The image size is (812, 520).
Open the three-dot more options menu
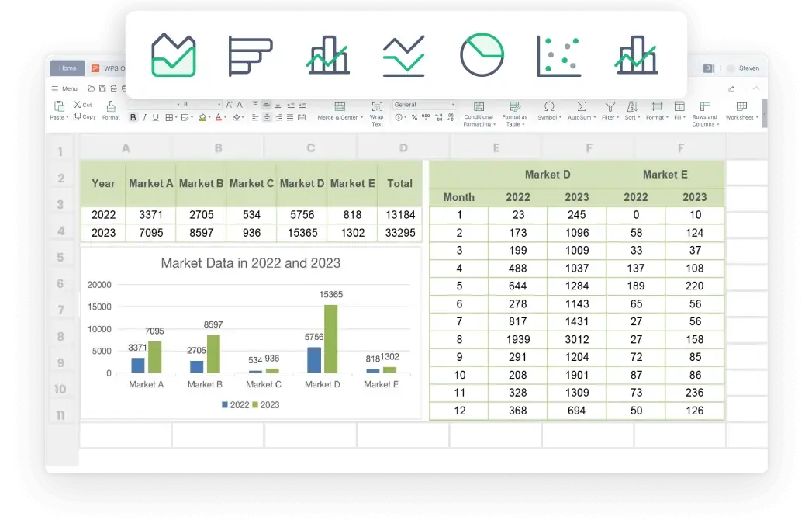click(745, 88)
